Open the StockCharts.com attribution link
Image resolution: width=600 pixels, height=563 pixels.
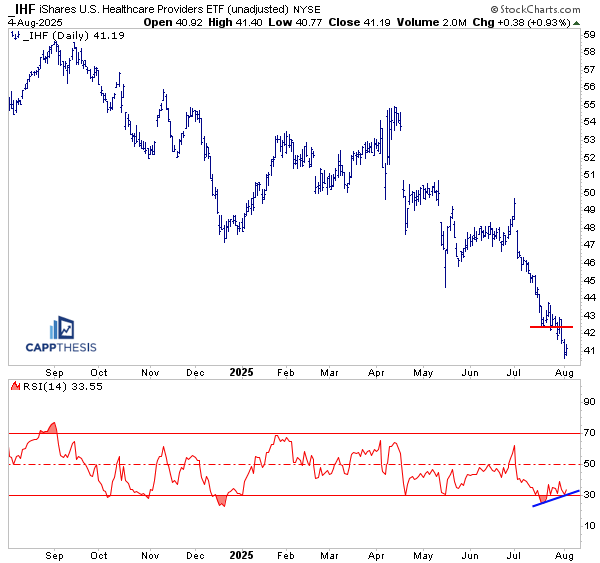535,9
